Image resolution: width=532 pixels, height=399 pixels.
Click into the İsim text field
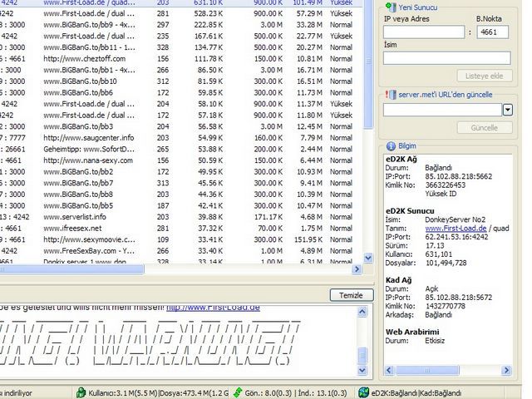(446, 58)
